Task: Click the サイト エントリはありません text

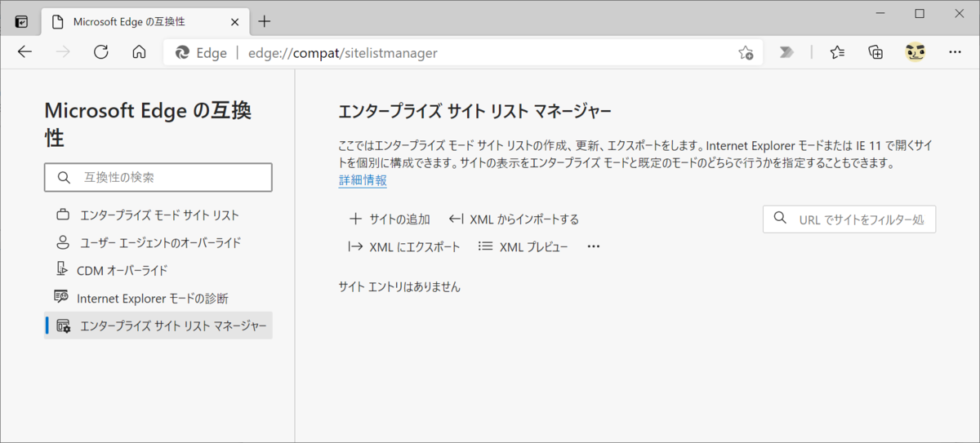Action: coord(399,287)
